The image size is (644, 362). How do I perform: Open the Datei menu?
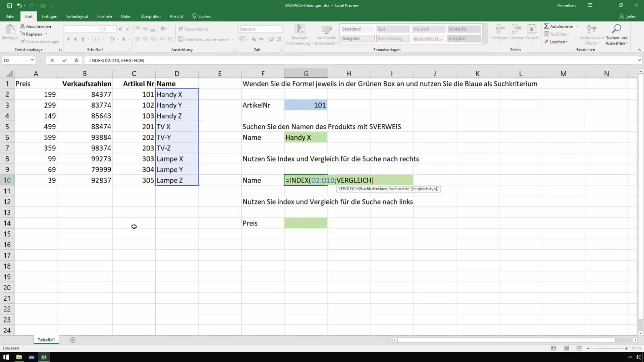click(10, 16)
